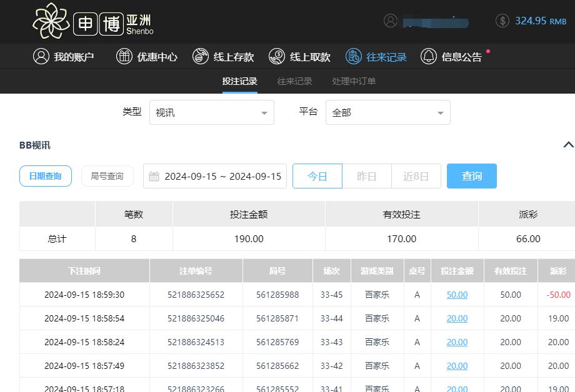Image resolution: width=575 pixels, height=392 pixels.
Task: Open 信息公告 announcements icon
Action: coord(429,57)
